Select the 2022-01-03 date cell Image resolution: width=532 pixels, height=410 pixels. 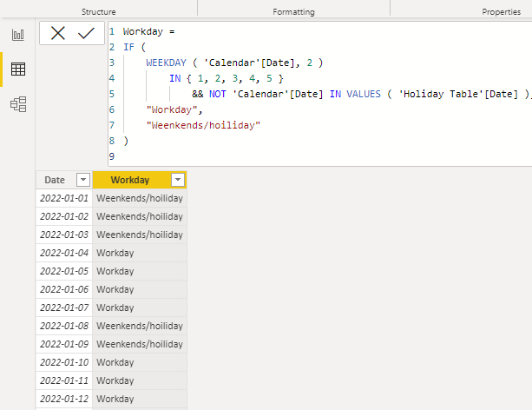pyautogui.click(x=64, y=235)
